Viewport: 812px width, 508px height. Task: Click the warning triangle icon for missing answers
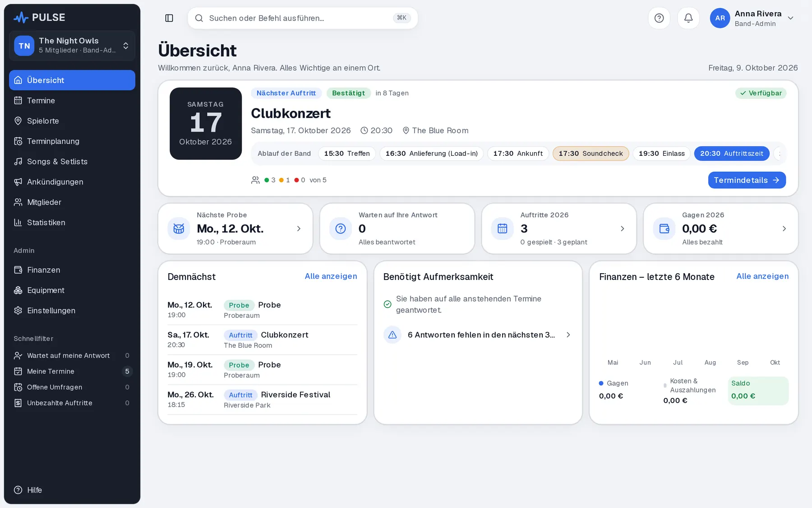tap(392, 335)
